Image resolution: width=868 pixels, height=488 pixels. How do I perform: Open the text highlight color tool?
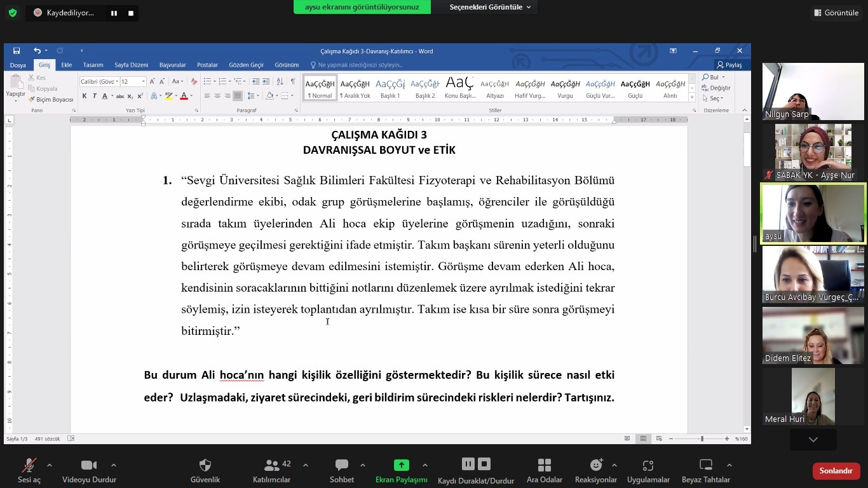pyautogui.click(x=168, y=95)
